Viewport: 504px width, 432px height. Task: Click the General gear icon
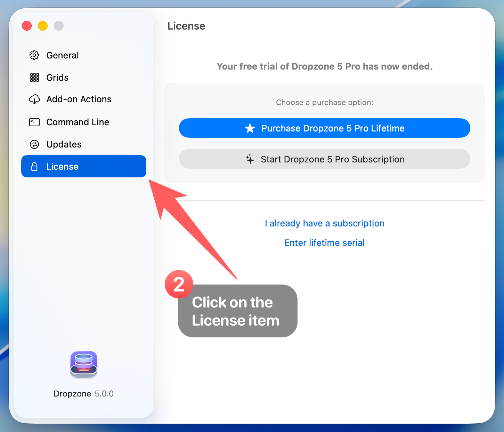[x=34, y=55]
